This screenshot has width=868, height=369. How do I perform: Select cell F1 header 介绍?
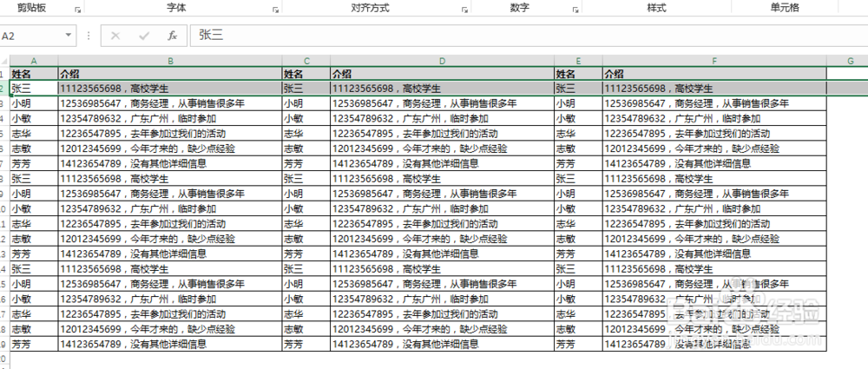(x=714, y=74)
